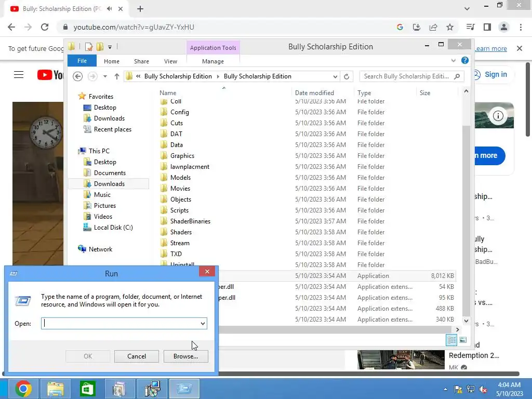Open Explorer help question mark
532x399 pixels.
click(x=465, y=60)
